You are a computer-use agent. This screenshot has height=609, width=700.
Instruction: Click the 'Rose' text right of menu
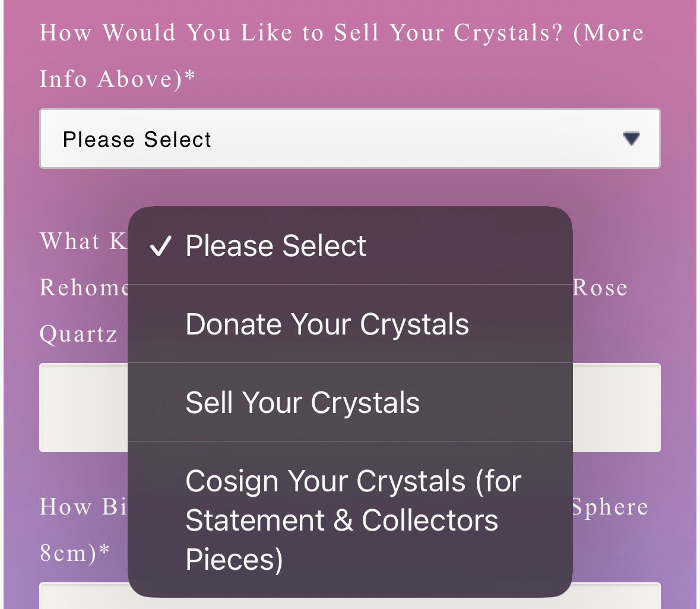click(x=600, y=288)
